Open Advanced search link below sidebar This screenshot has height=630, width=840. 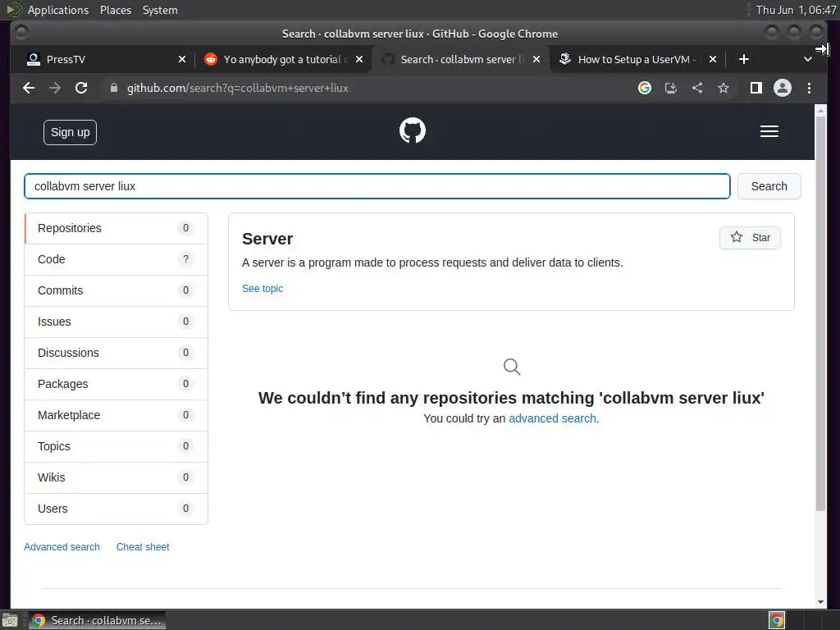pyautogui.click(x=62, y=547)
